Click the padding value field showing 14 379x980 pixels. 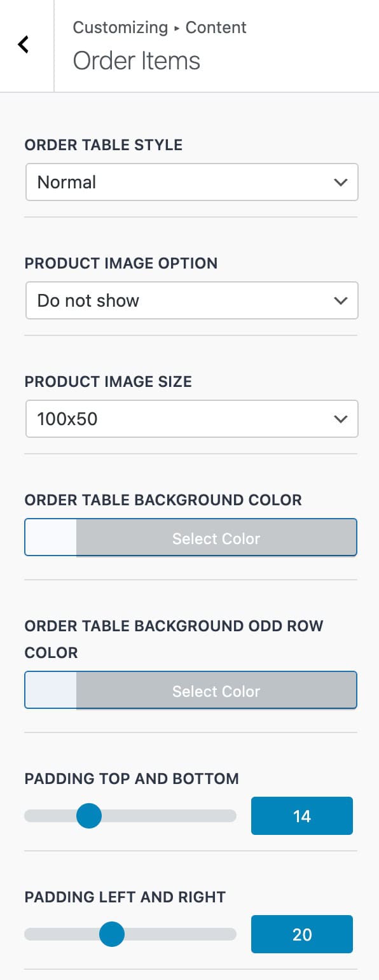pyautogui.click(x=301, y=816)
